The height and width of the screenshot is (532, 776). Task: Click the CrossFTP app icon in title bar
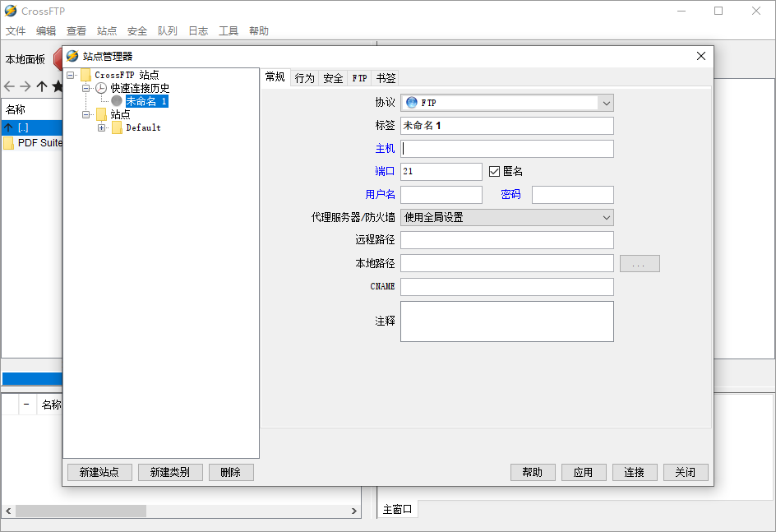[11, 11]
